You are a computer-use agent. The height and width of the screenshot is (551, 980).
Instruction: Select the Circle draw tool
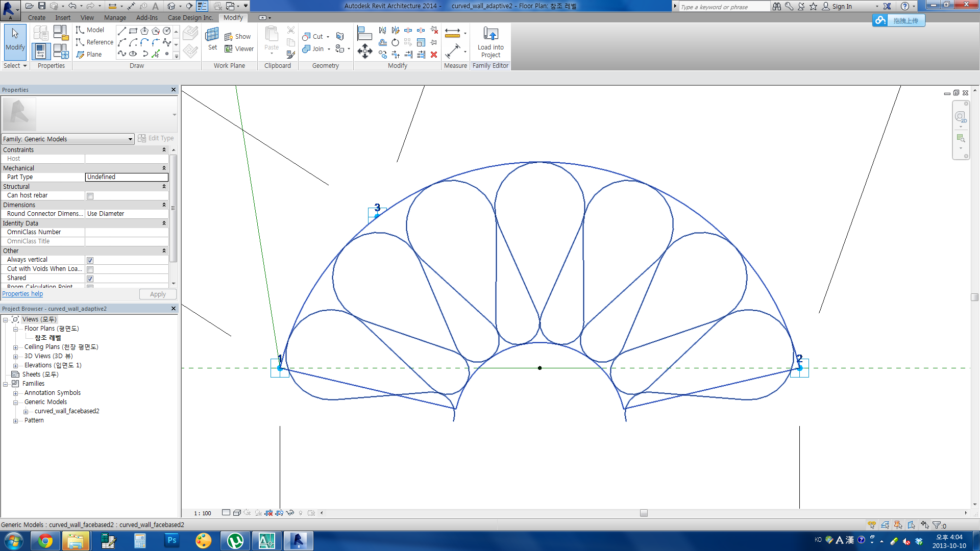(x=166, y=31)
